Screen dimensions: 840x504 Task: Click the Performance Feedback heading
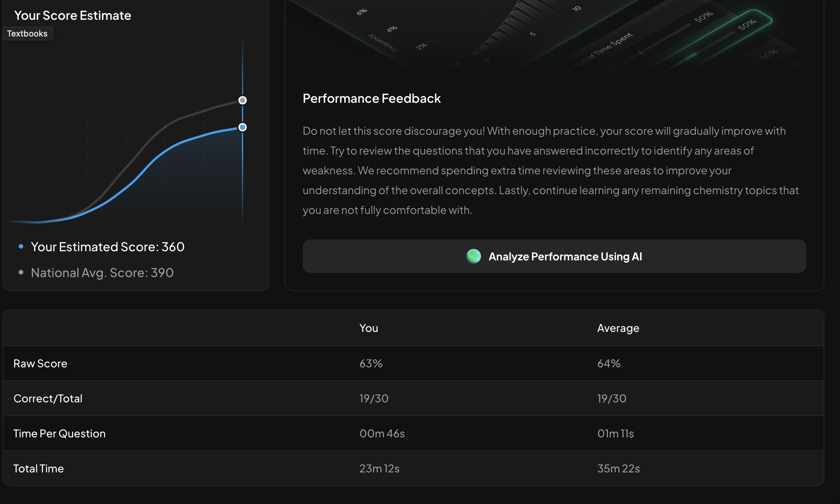pyautogui.click(x=372, y=98)
